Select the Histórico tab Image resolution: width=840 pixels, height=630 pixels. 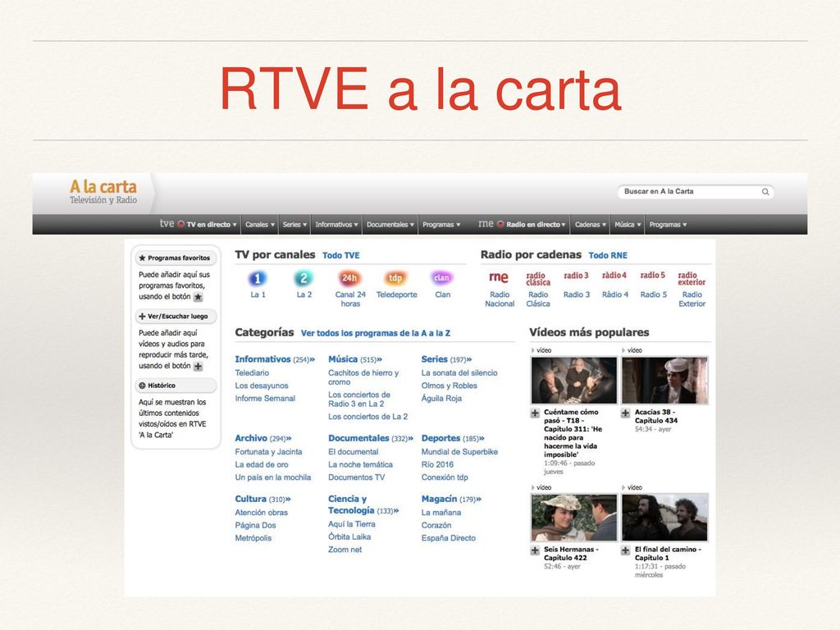176,386
